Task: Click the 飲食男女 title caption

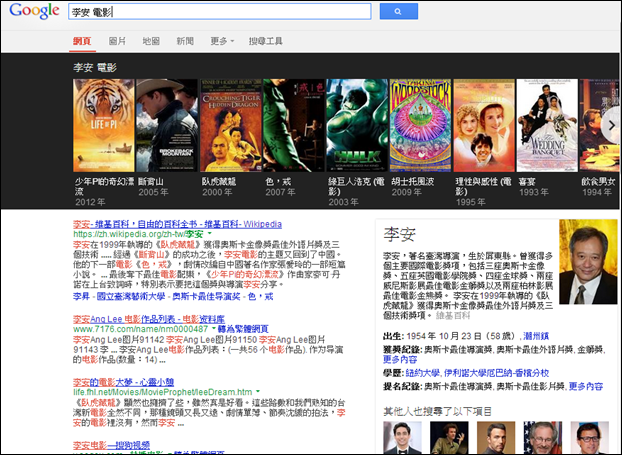Action: click(x=598, y=182)
